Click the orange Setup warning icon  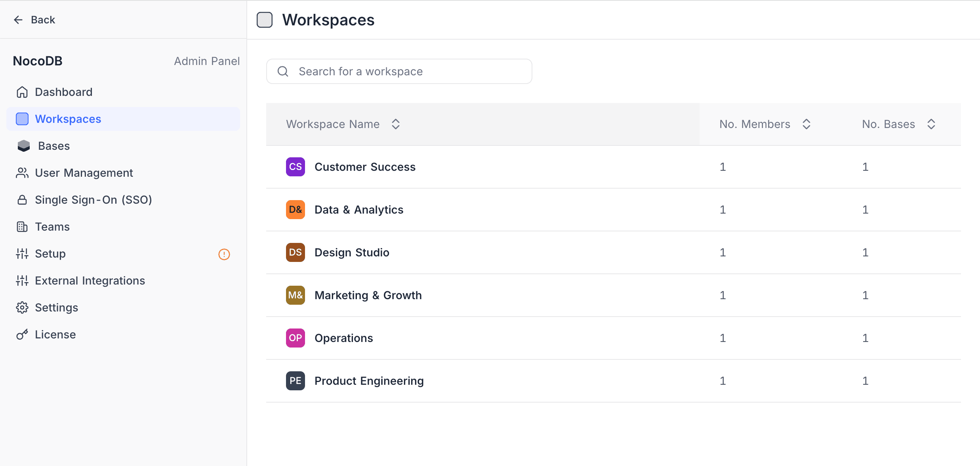coord(224,254)
